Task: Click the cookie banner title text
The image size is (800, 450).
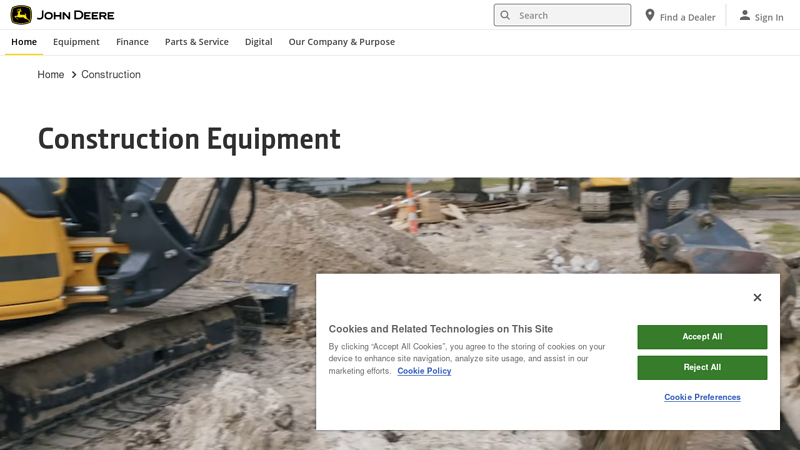Action: click(x=441, y=329)
